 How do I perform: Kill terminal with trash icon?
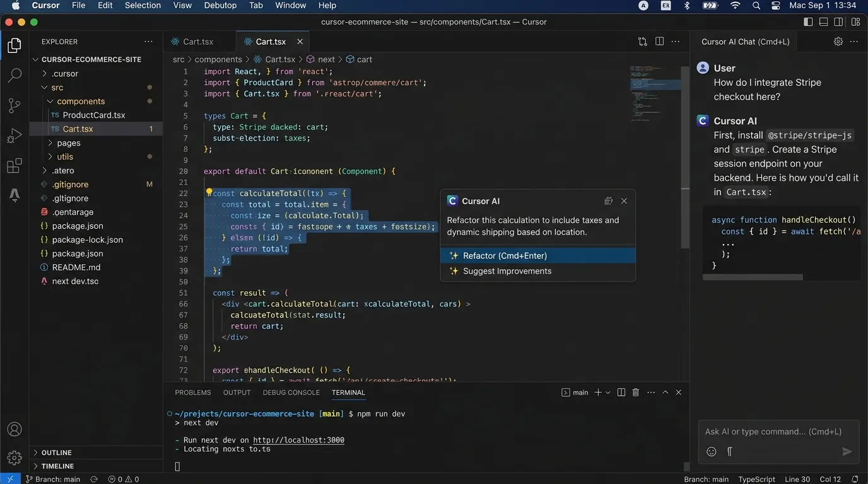coord(636,392)
